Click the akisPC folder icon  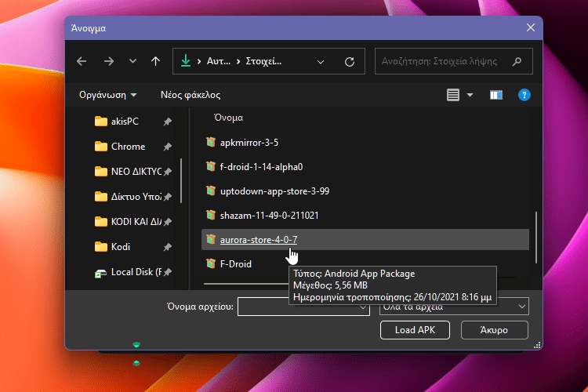[101, 122]
